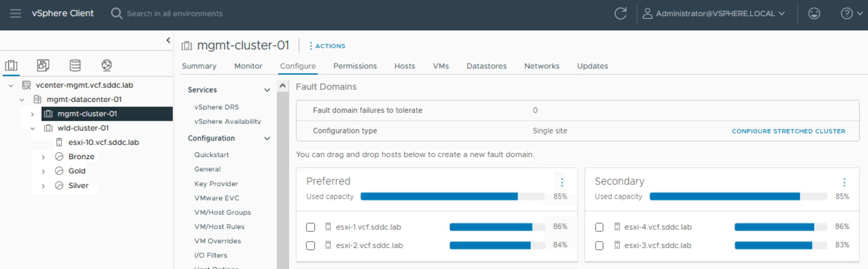Switch to Storage inventory view
Screen dimensions: 868x269
75,65
